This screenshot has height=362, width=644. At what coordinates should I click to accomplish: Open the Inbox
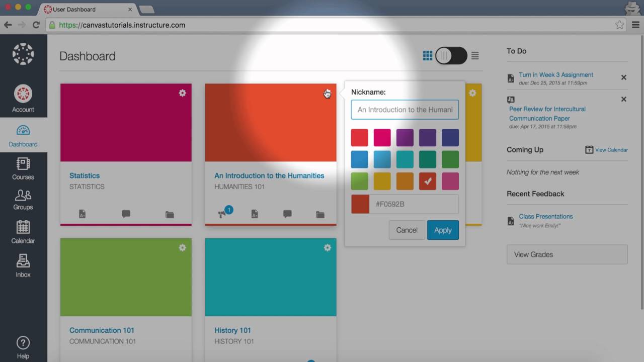(x=23, y=265)
